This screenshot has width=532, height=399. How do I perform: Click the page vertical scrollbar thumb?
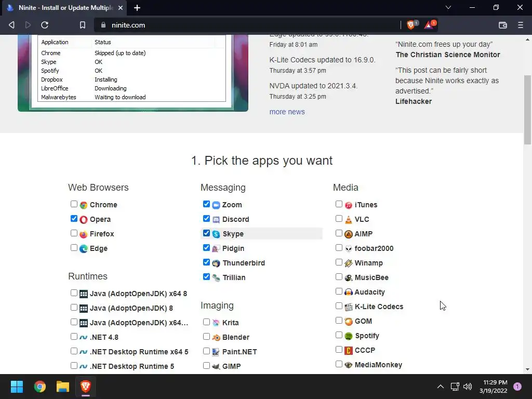[x=527, y=110]
